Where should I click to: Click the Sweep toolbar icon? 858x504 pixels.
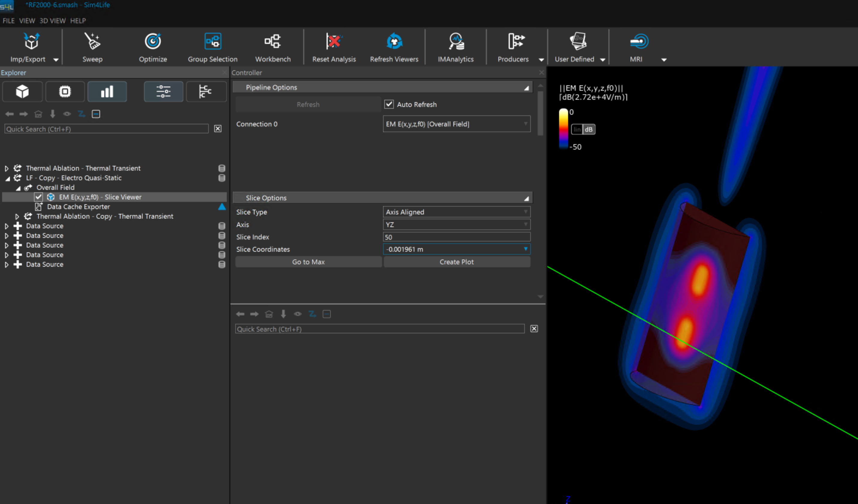pyautogui.click(x=92, y=42)
